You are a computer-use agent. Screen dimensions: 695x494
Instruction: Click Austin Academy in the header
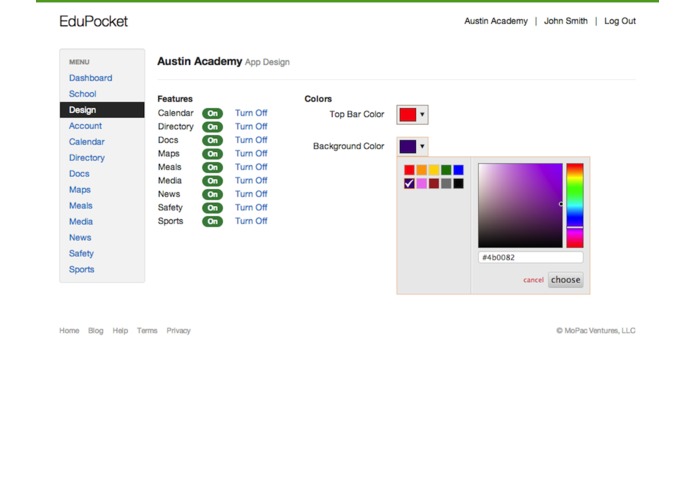pyautogui.click(x=496, y=21)
